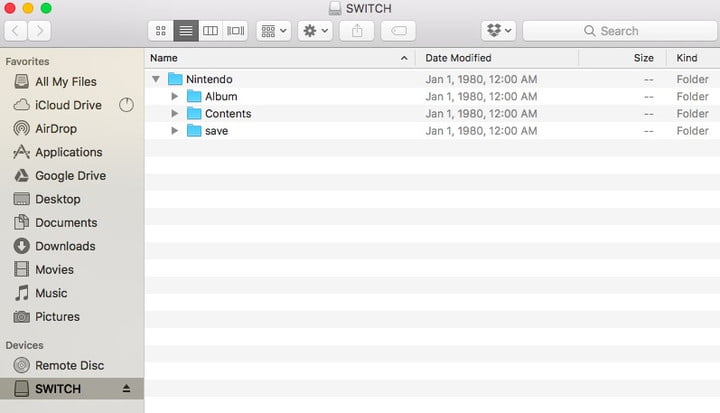The width and height of the screenshot is (720, 413).
Task: Expand the Contents folder
Action: [x=174, y=114]
